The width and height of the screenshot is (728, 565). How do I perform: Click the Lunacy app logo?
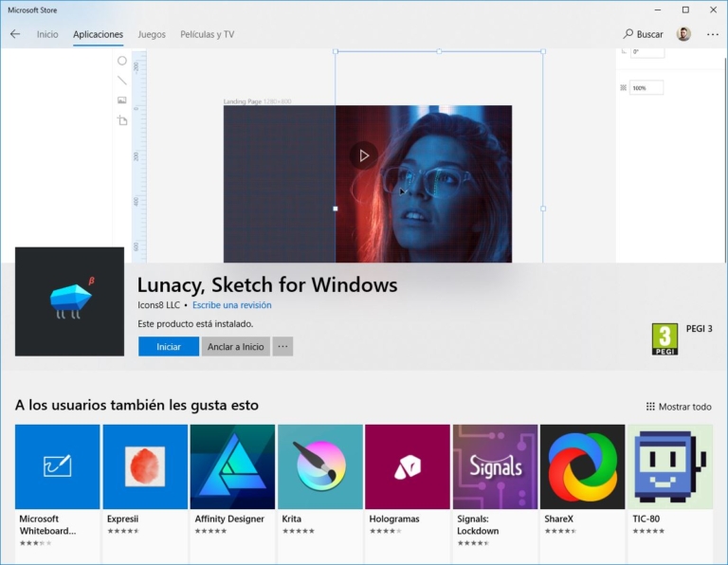[x=69, y=301]
